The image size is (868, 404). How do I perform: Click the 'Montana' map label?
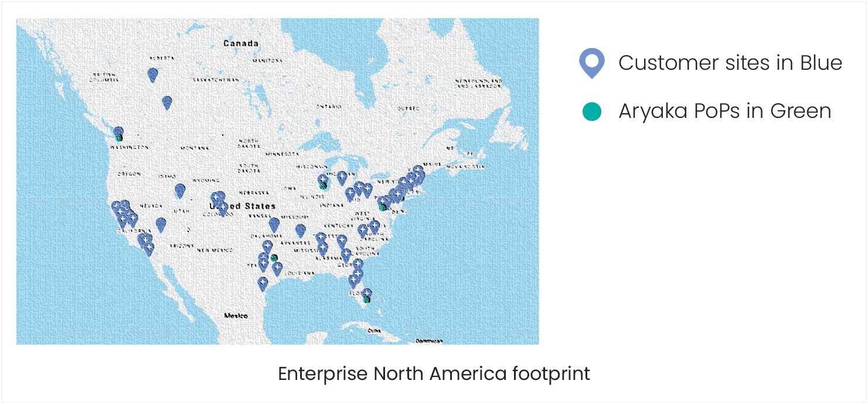[195, 148]
